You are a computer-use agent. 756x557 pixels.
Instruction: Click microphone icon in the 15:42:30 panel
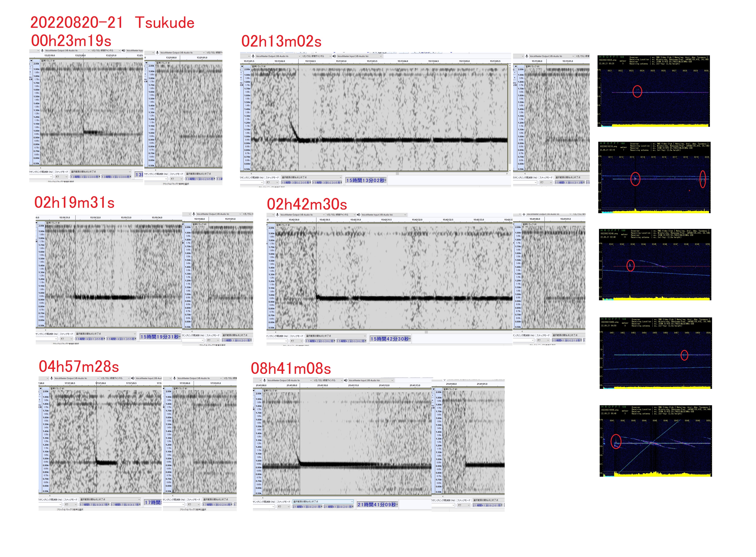(x=277, y=215)
